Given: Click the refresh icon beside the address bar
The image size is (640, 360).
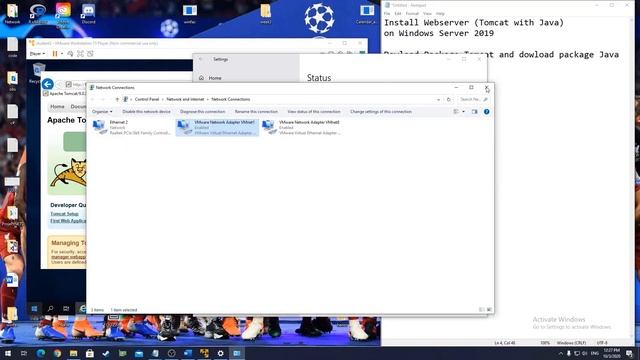Looking at the screenshot, I should click(x=449, y=99).
